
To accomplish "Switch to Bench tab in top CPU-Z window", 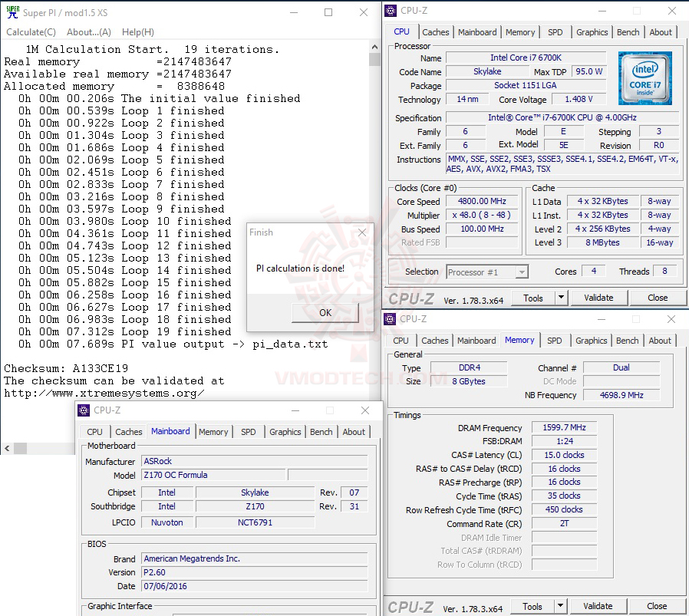I will point(628,32).
